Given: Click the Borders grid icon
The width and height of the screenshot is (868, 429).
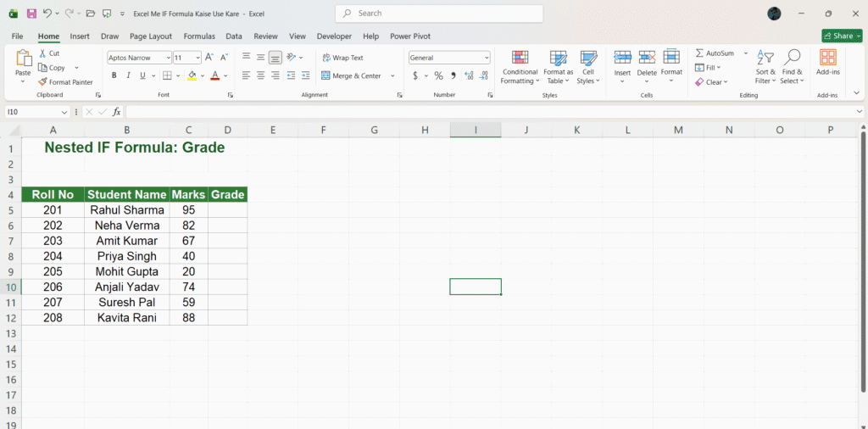Looking at the screenshot, I should click(167, 75).
